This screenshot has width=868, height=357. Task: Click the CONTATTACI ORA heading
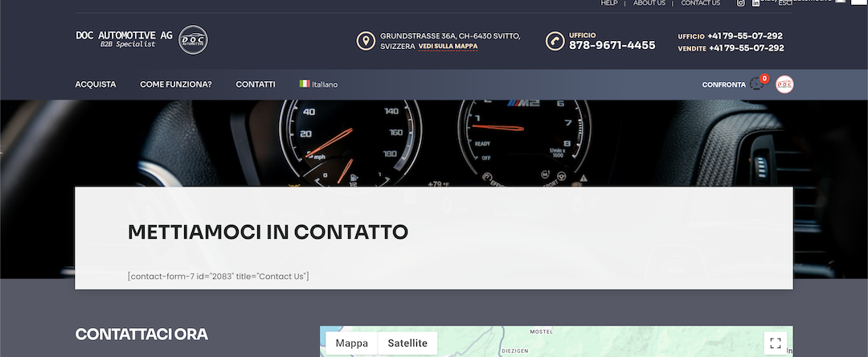pyautogui.click(x=141, y=334)
